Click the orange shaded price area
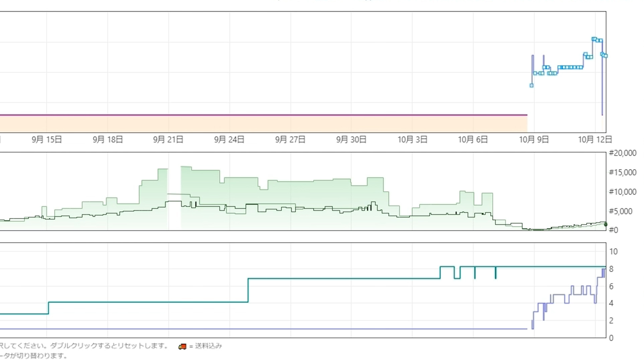Image resolution: width=644 pixels, height=362 pixels. [262, 124]
